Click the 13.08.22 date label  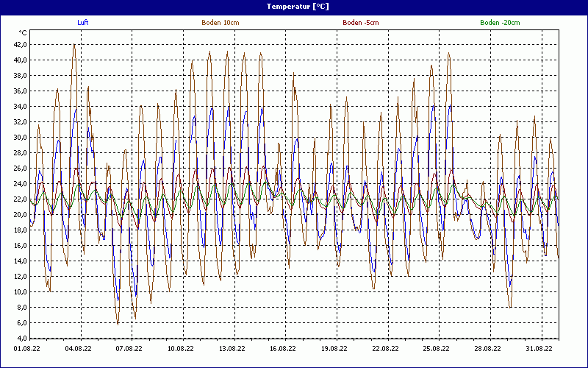[232, 350]
